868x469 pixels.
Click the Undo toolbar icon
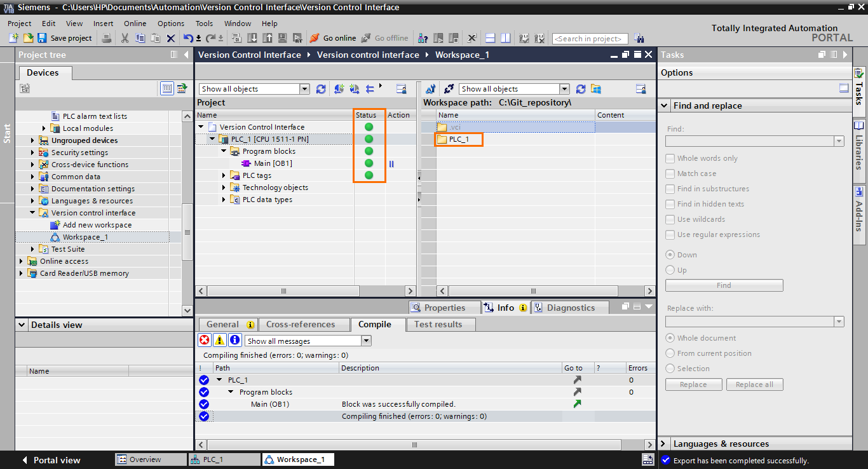[x=187, y=38]
